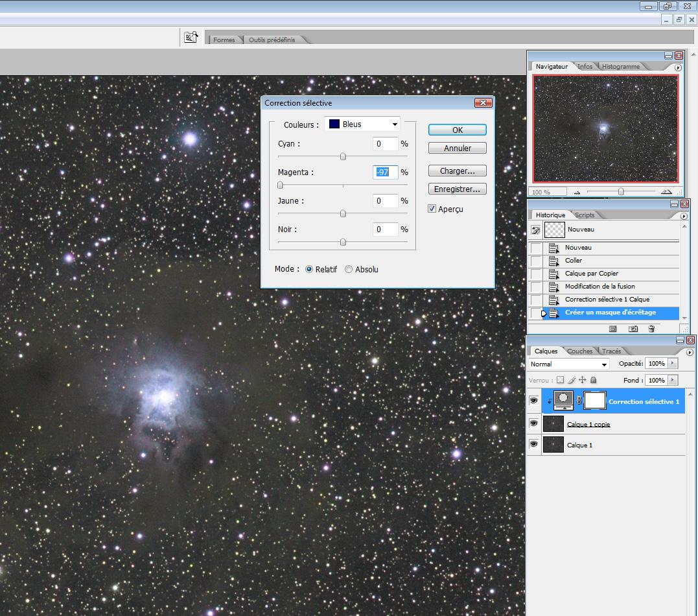Screen dimensions: 698x616
Task: Create new snapshot with camera icon
Action: pos(633,329)
